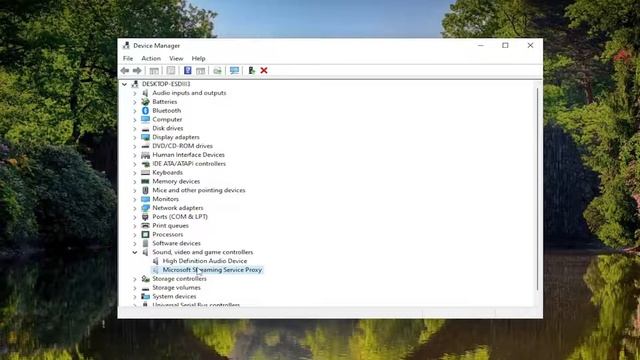
Task: Toggle the Show/Hide Console Tree toolbar icon
Action: (x=154, y=71)
